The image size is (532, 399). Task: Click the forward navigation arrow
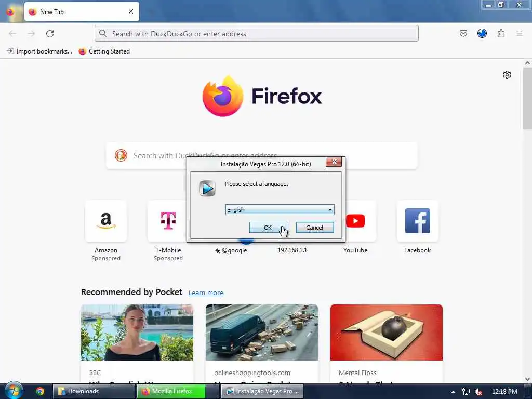point(31,34)
